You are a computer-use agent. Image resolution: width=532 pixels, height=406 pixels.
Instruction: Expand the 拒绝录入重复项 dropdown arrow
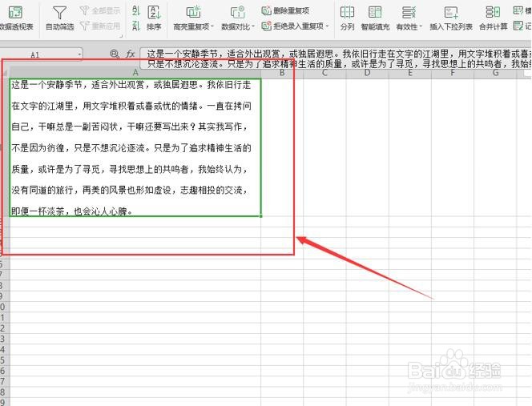(328, 26)
